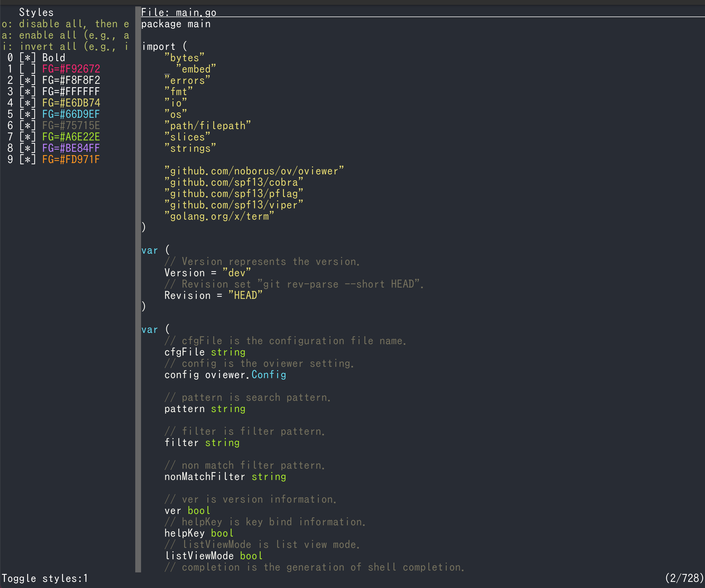Click the 'config oviewer.Config' declaration

[x=225, y=375]
